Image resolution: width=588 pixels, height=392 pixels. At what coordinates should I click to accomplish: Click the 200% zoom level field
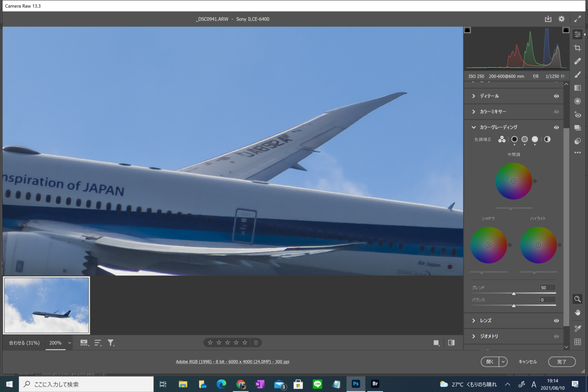55,343
